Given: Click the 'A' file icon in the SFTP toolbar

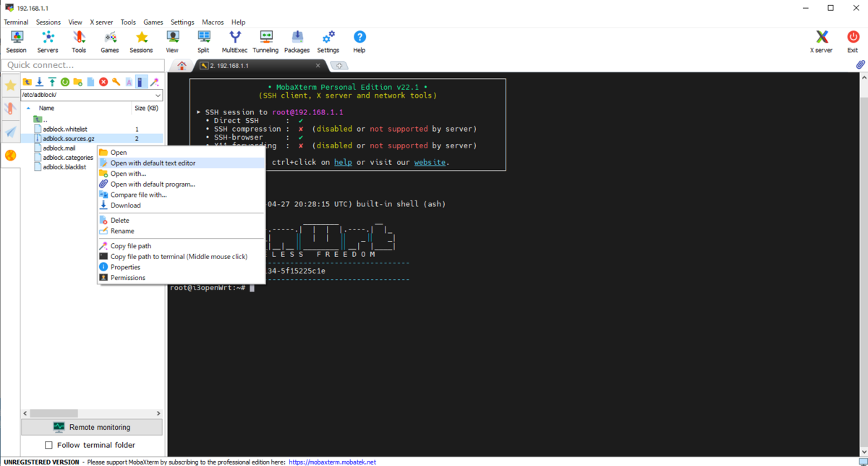Looking at the screenshot, I should (x=129, y=82).
